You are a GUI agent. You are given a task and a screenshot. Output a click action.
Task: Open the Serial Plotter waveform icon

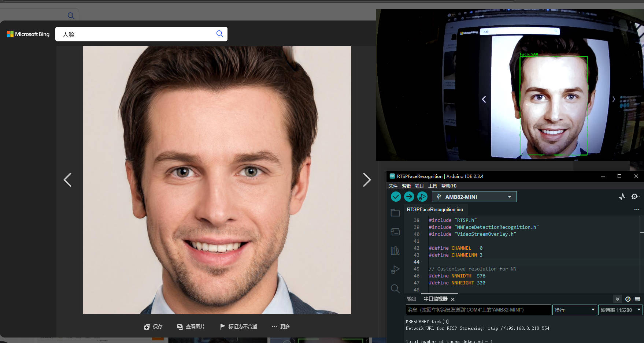[622, 197]
